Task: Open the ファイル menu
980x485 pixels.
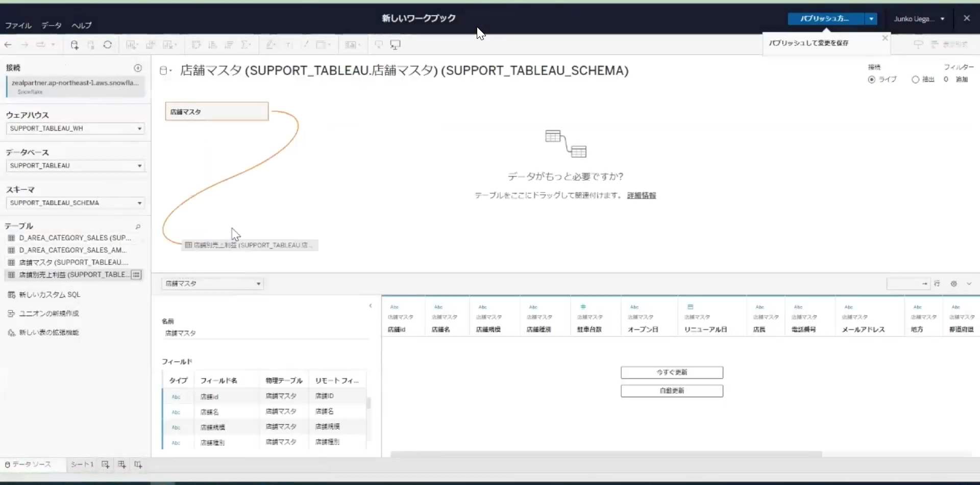Action: 18,26
